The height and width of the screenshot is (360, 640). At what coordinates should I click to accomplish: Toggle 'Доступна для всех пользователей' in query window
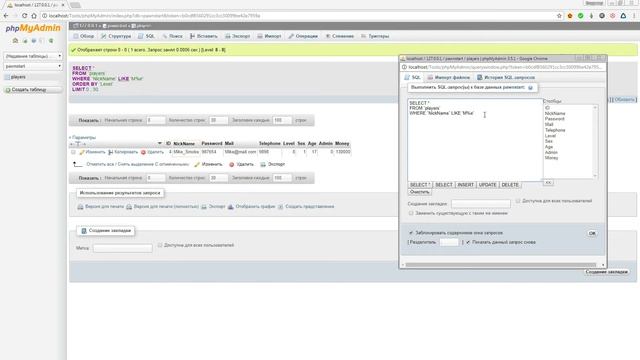click(518, 201)
